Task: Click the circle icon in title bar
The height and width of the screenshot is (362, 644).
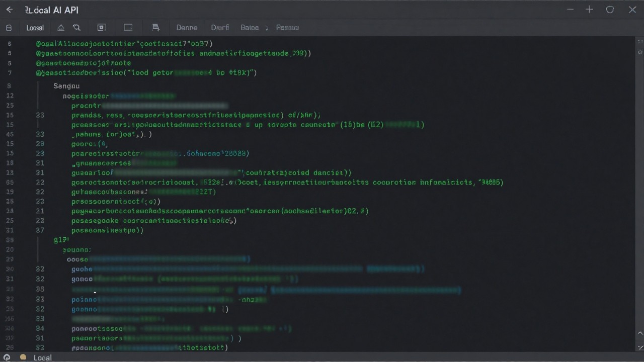Action: click(610, 10)
